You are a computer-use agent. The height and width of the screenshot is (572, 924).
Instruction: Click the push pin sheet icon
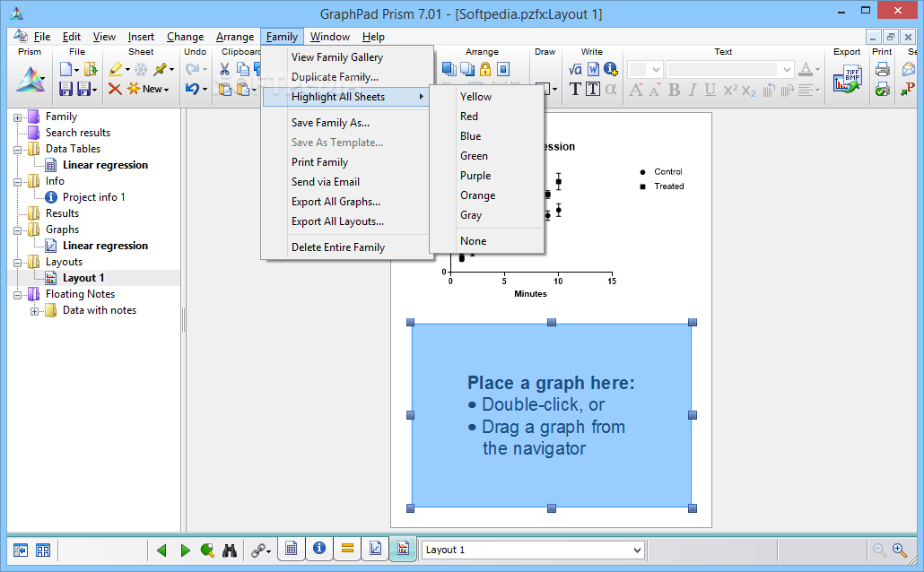coord(161,70)
